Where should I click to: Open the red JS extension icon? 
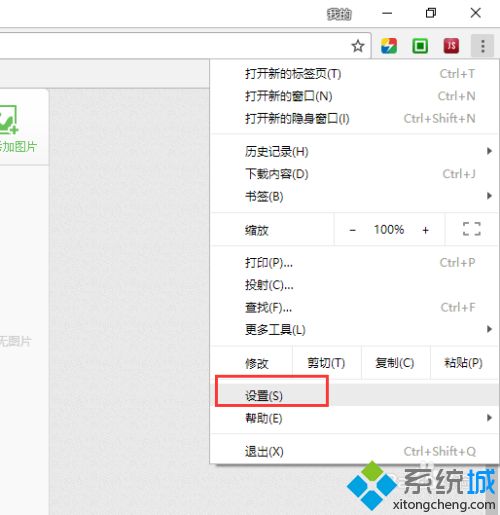click(x=451, y=46)
